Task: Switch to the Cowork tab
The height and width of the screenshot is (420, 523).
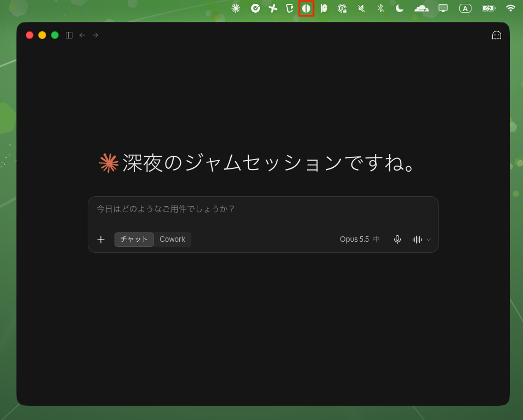Action: pos(173,240)
